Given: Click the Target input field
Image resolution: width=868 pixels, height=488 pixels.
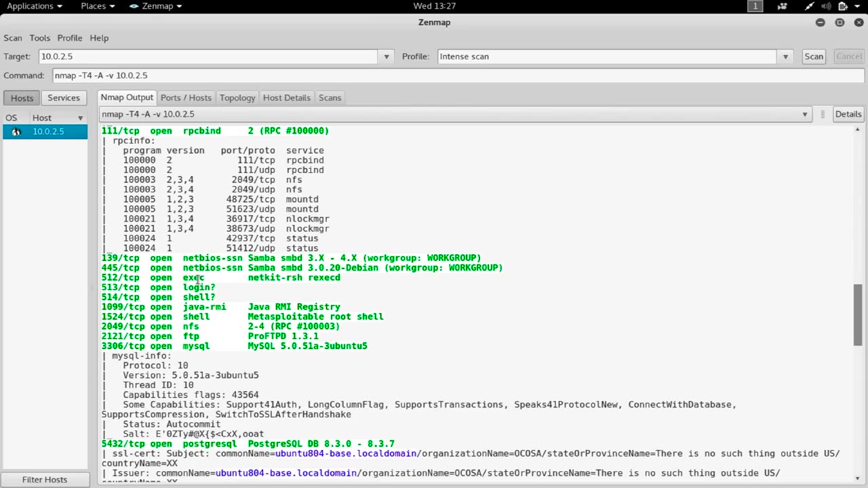Looking at the screenshot, I should (208, 57).
